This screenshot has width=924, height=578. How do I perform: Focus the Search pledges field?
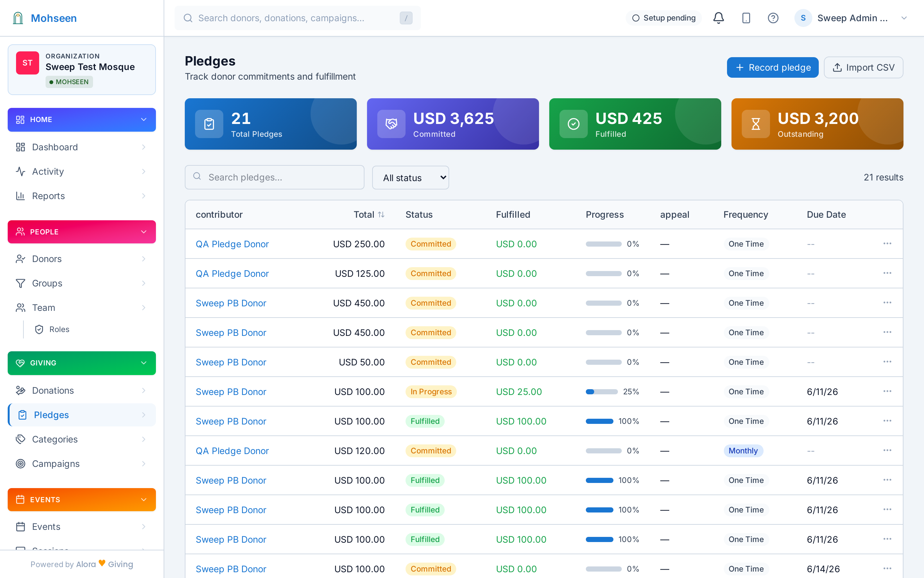pyautogui.click(x=275, y=177)
